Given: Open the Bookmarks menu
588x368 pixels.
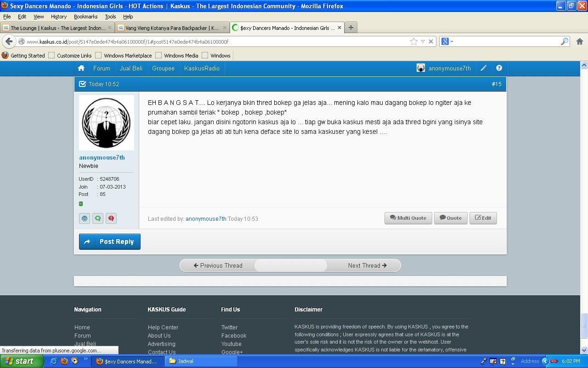Looking at the screenshot, I should tap(85, 17).
